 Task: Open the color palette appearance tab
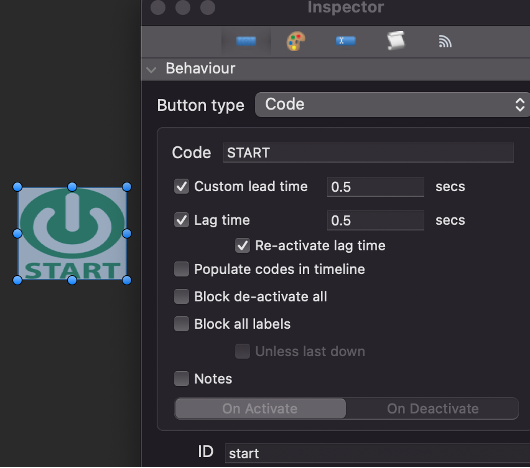tap(296, 41)
